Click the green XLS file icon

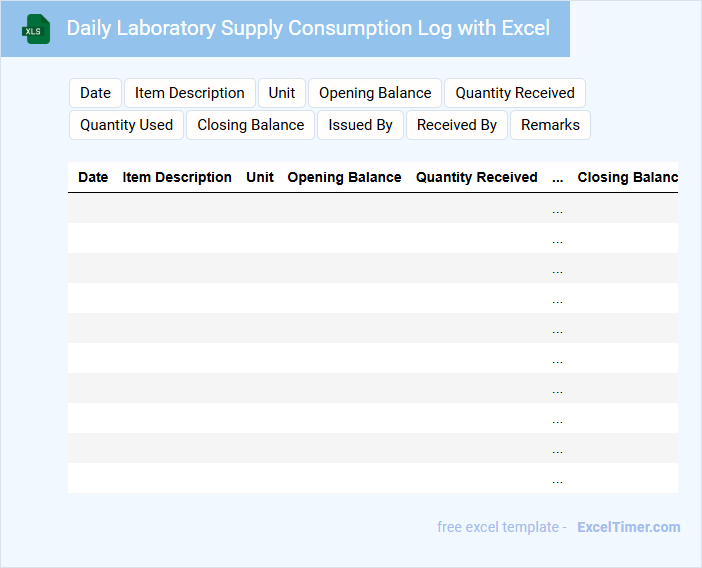[x=36, y=29]
